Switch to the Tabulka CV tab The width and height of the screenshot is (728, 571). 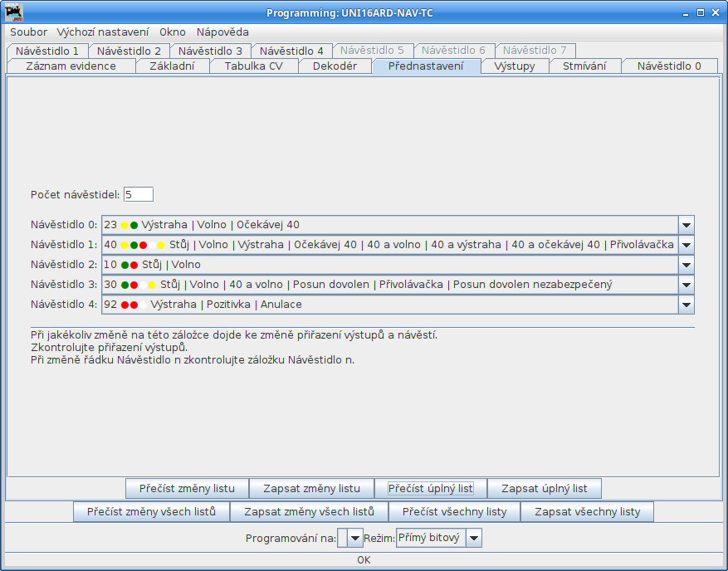click(x=253, y=66)
